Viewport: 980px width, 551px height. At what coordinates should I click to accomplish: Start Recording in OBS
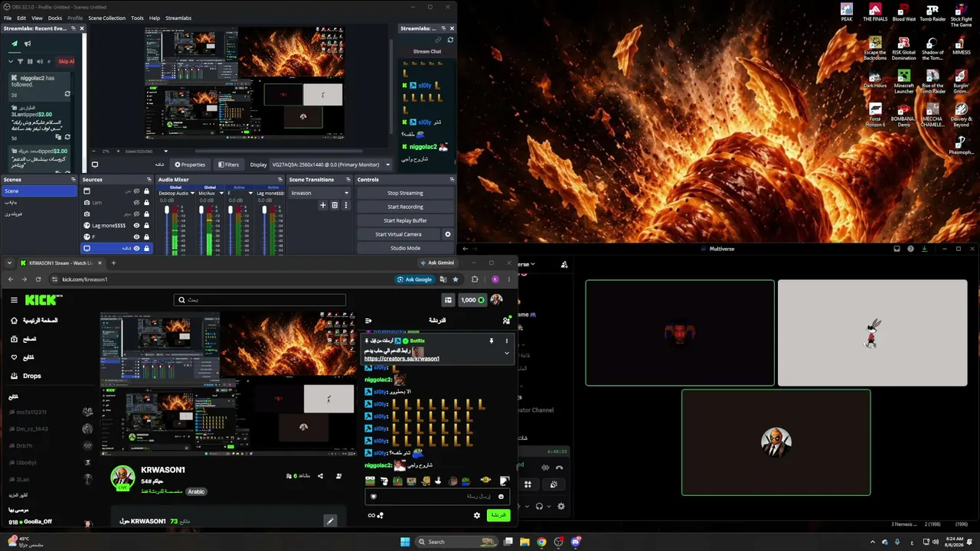click(405, 207)
